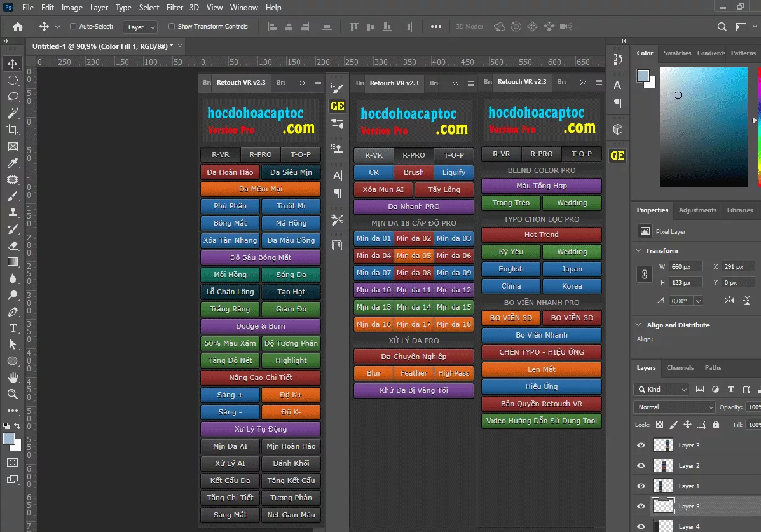Image resolution: width=761 pixels, height=532 pixels.
Task: Select the Zoom tool
Action: [13, 394]
